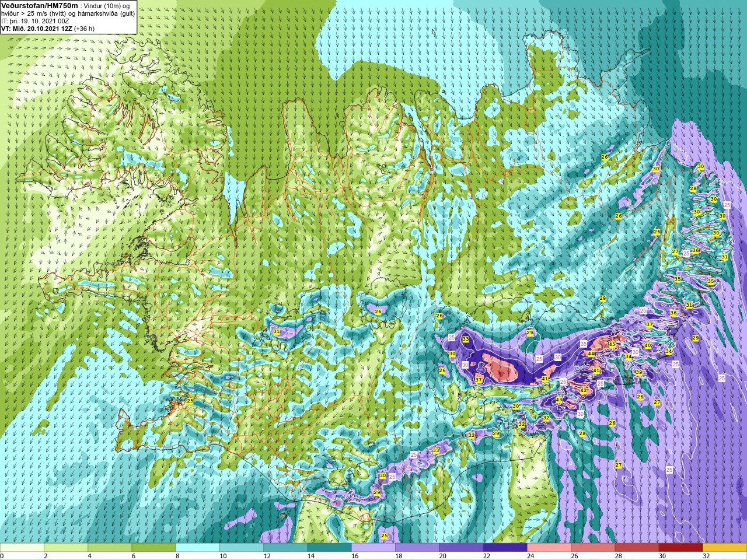Pick the 12–14 m/s teal legend swatch
747x560 pixels.
[285, 547]
